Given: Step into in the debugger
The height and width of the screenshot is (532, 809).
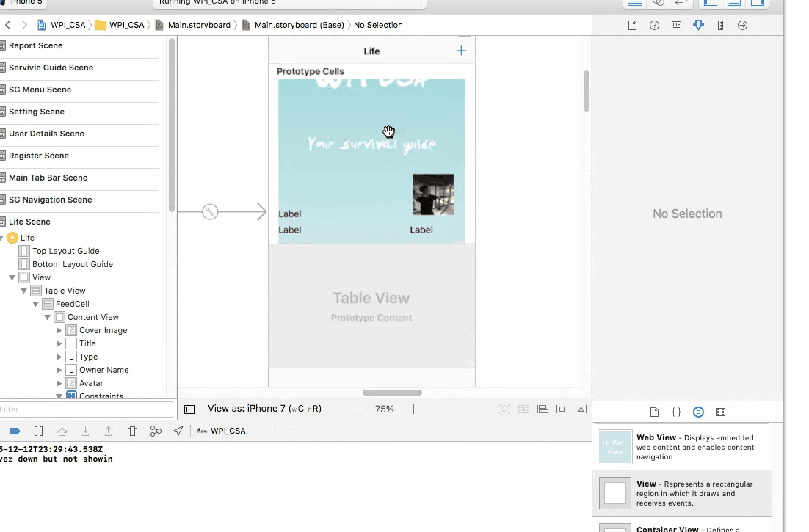Looking at the screenshot, I should click(x=85, y=431).
